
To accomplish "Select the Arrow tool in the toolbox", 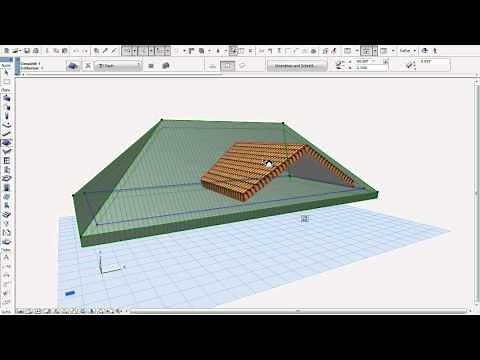I will (6, 72).
